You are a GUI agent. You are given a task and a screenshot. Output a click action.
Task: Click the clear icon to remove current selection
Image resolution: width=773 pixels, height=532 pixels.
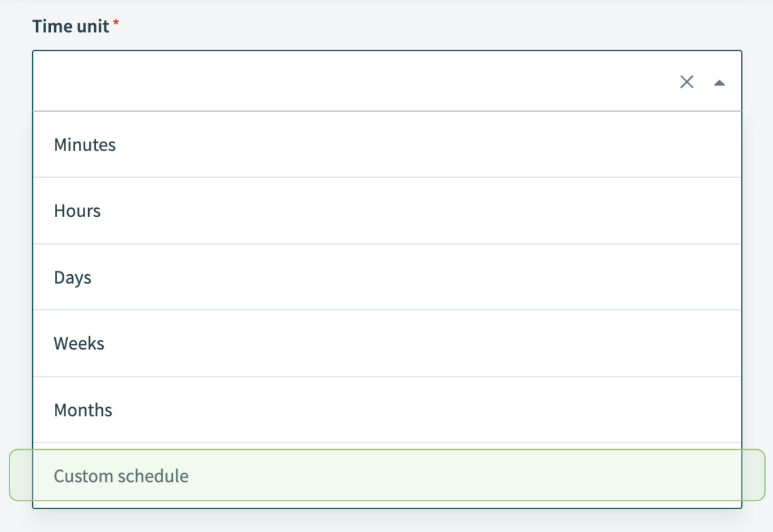tap(687, 82)
